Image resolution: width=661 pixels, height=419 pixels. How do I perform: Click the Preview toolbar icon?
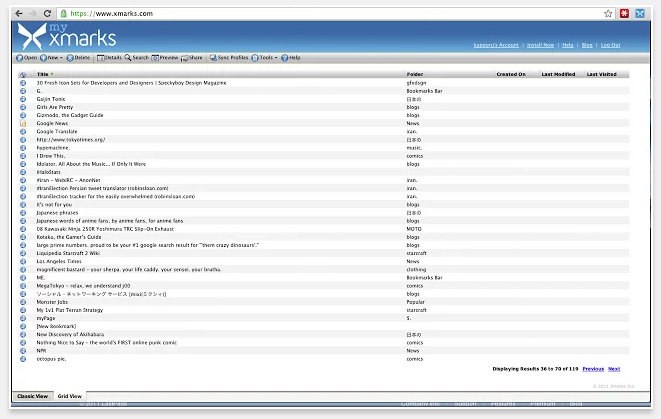(155, 58)
